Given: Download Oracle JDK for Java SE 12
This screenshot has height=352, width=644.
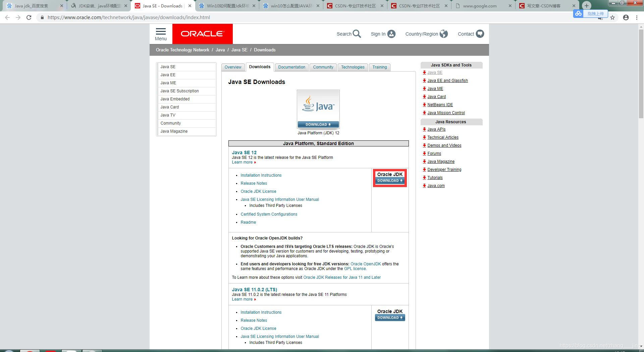Looking at the screenshot, I should (390, 181).
